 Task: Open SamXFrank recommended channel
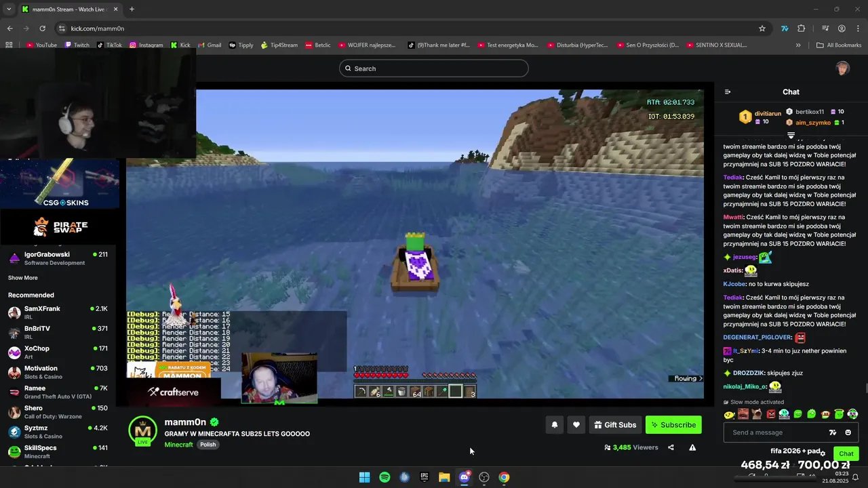tap(58, 312)
